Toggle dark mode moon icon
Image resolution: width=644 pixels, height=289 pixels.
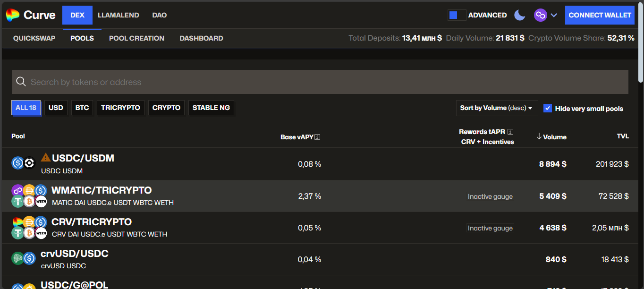pos(520,15)
